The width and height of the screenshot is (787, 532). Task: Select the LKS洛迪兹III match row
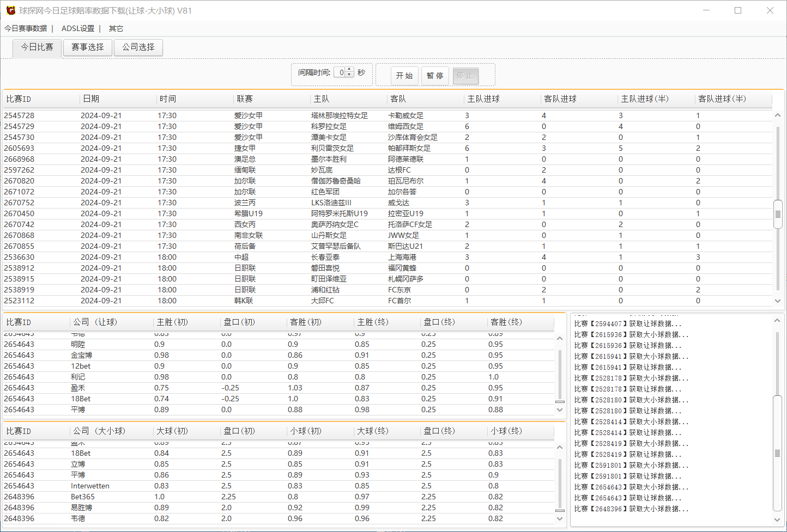388,203
